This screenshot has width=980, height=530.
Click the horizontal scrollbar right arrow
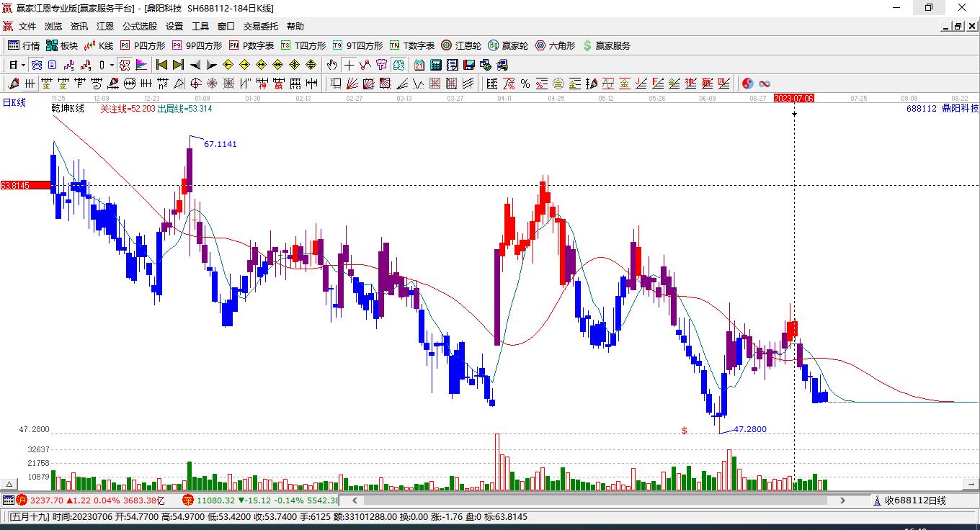point(842,500)
